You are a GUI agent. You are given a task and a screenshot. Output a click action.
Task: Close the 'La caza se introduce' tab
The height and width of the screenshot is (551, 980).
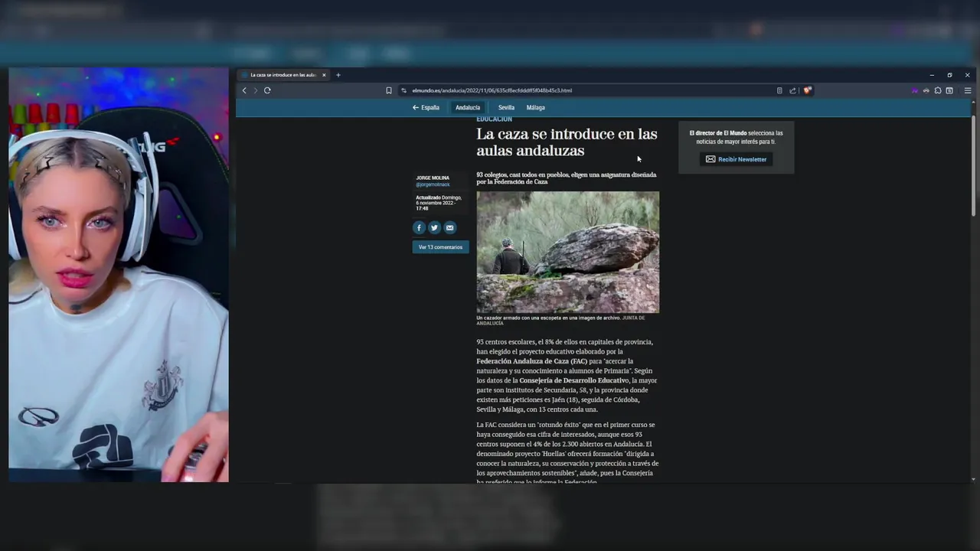click(324, 75)
